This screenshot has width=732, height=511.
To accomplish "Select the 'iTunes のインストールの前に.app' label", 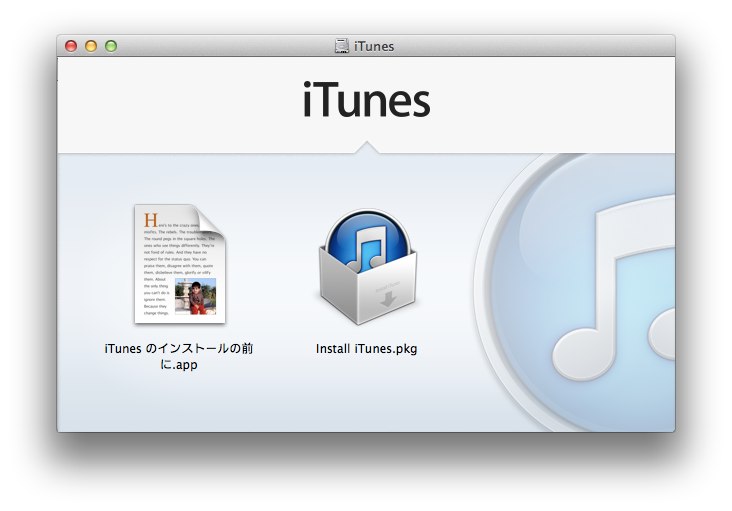I will point(179,357).
